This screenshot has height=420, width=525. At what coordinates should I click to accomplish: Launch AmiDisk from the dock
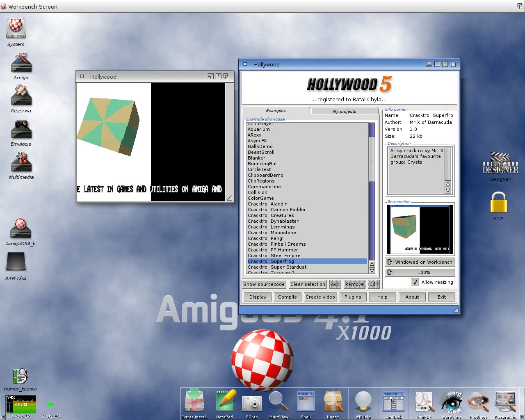pyautogui.click(x=394, y=402)
